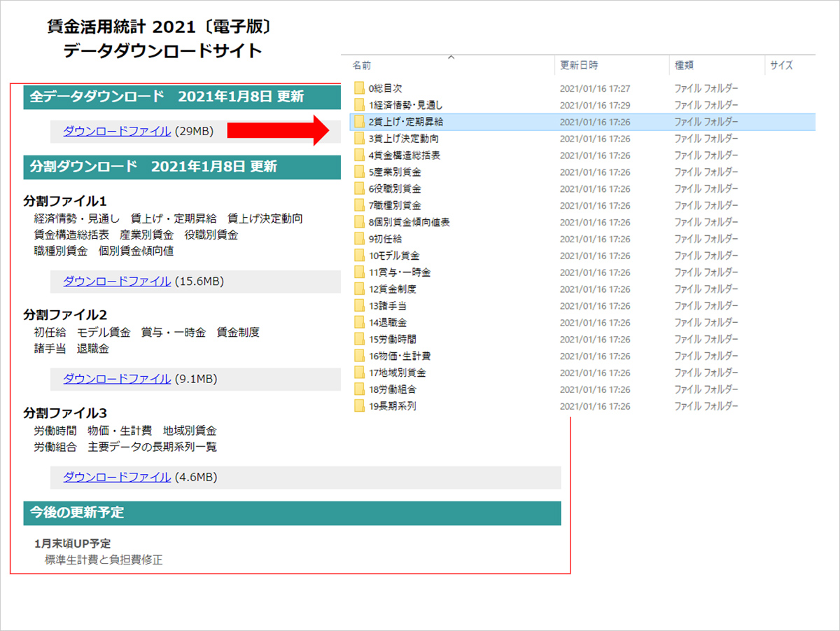Open the 6役職別賃金 folder icon
The height and width of the screenshot is (631, 840).
[360, 189]
